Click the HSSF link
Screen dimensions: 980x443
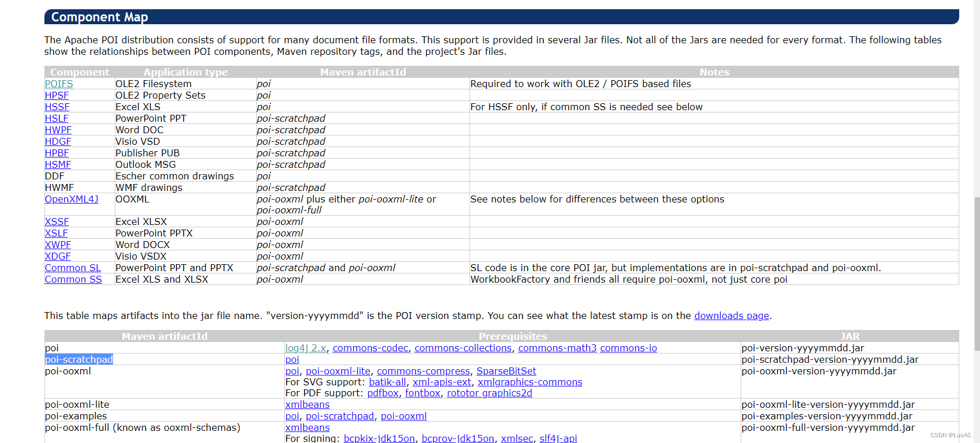pyautogui.click(x=57, y=107)
